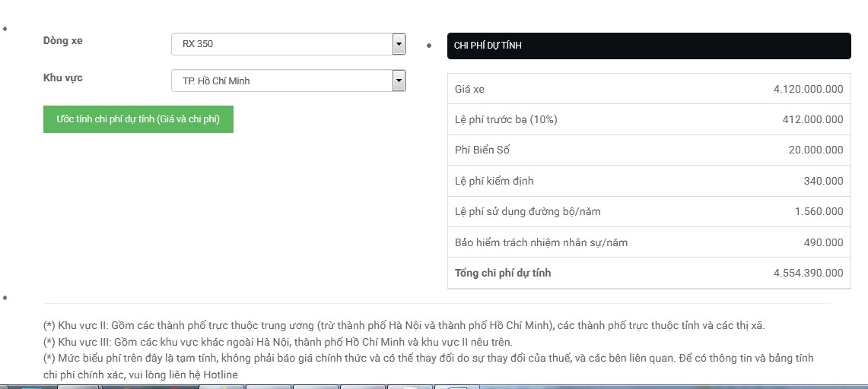Expand the Khu vực dropdown arrow
Viewport: 868px width, 389px height.
pyautogui.click(x=399, y=81)
